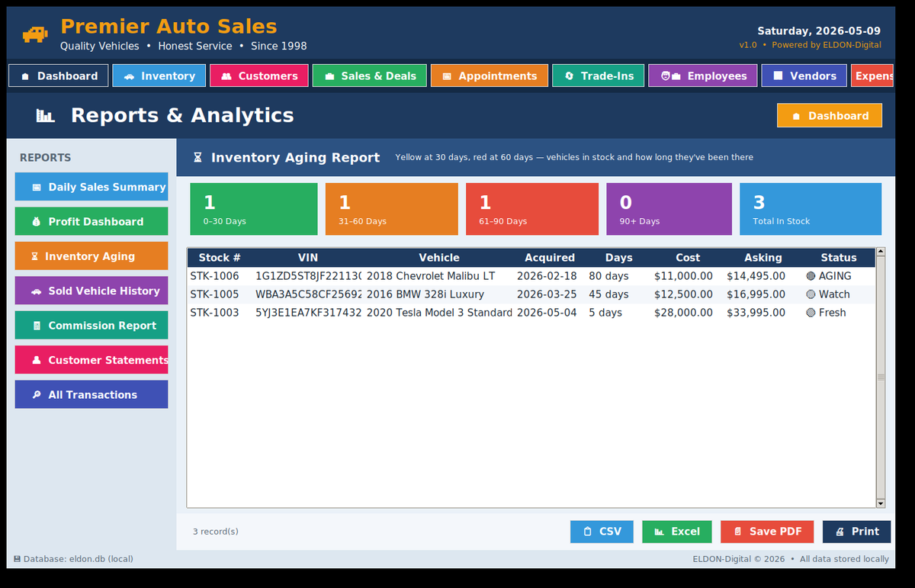Viewport: 915px width, 588px height.
Task: Sort by Vehicle column header
Action: 439,258
